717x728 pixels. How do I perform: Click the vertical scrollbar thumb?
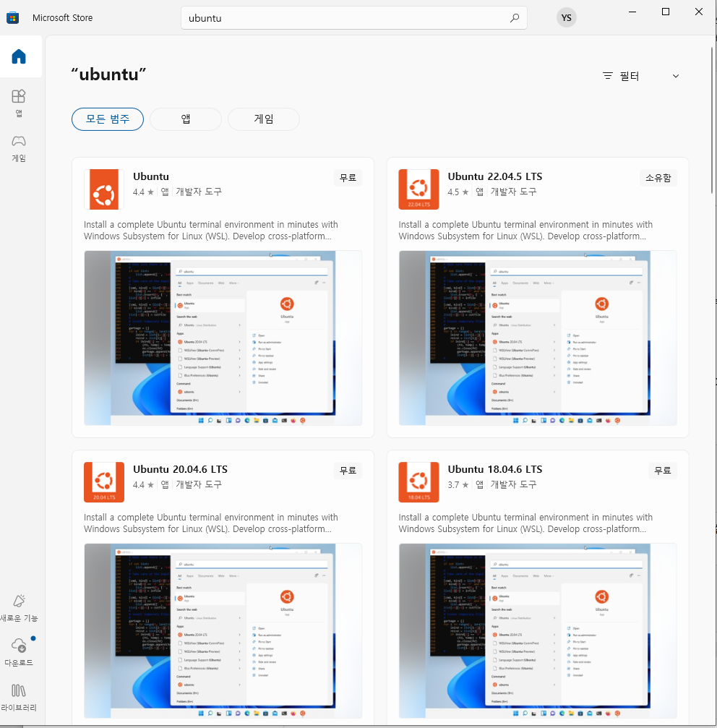[713, 120]
